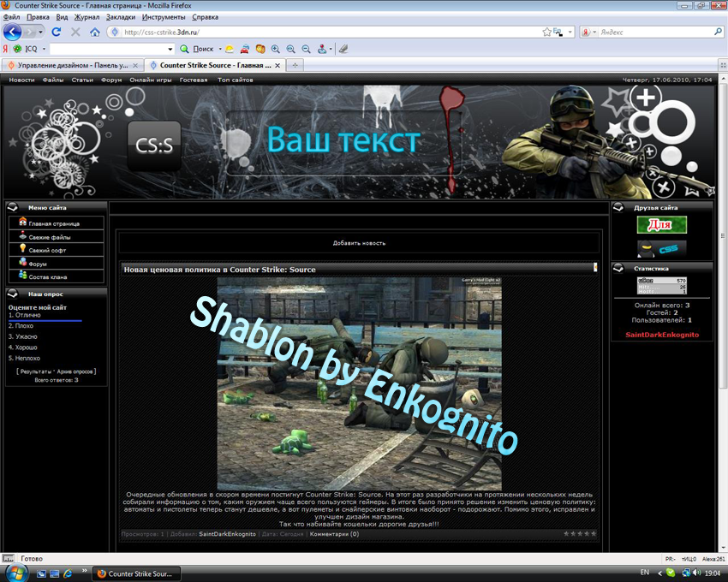This screenshot has width=728, height=582.
Task: Open the Windows Start orb
Action: coord(15,573)
